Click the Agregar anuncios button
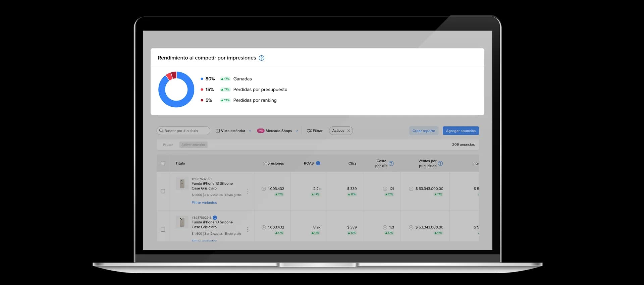The image size is (644, 285). tap(461, 131)
